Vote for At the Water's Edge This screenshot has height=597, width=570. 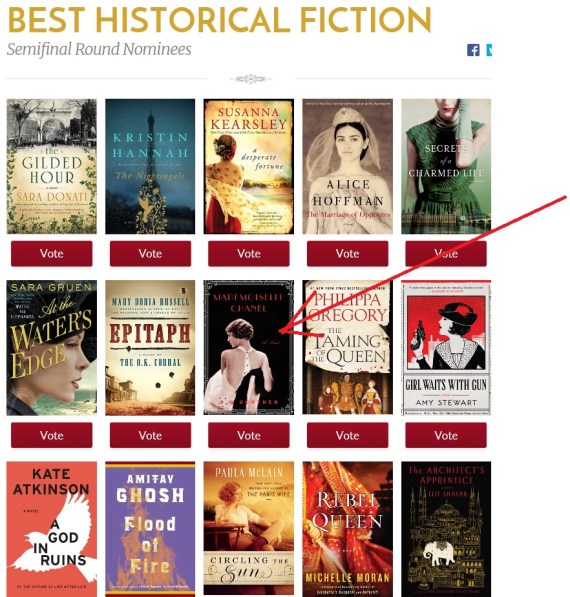point(52,435)
